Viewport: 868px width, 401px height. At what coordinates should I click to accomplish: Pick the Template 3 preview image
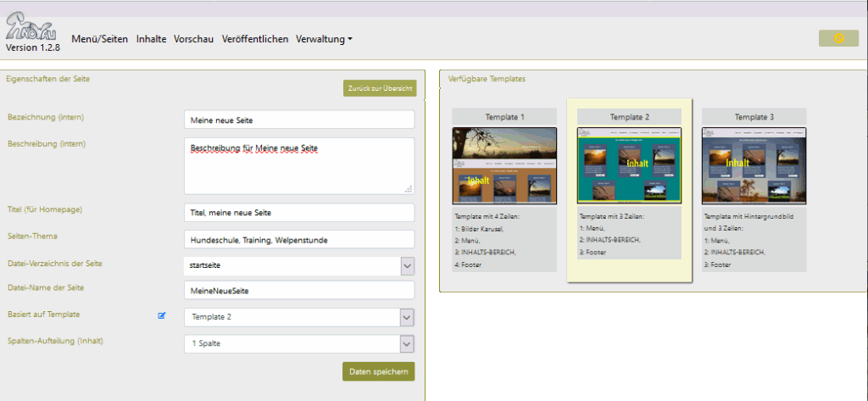[x=754, y=165]
